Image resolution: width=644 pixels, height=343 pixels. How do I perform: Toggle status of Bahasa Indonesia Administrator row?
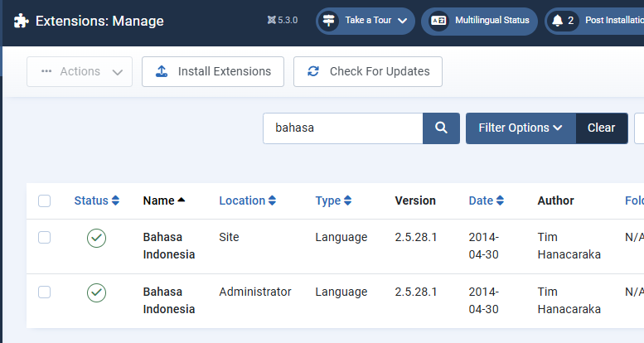tap(97, 292)
